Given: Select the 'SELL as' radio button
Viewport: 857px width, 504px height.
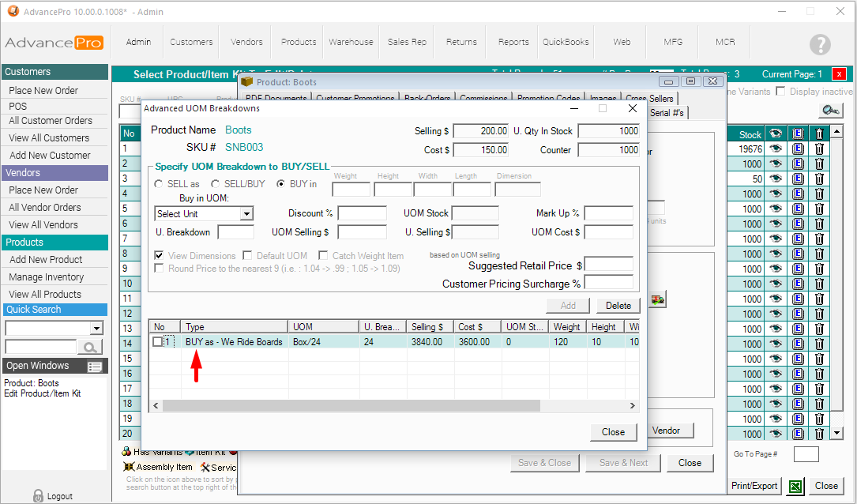Looking at the screenshot, I should coord(160,184).
